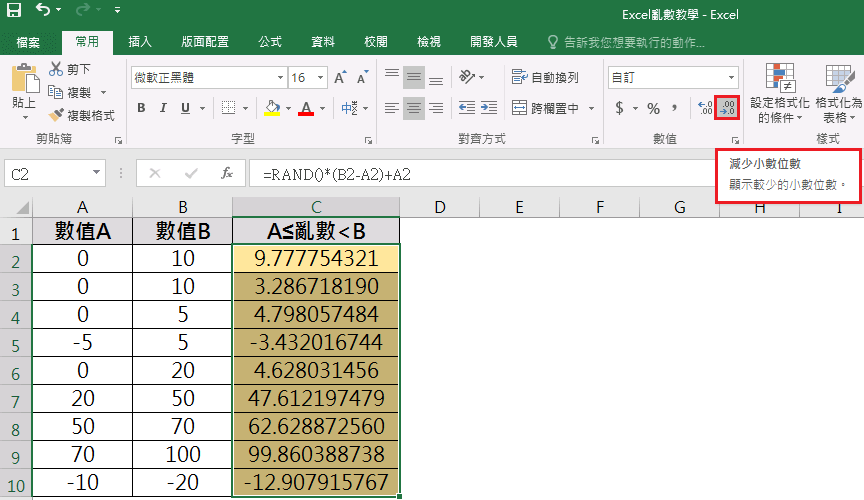Viewport: 864px width, 500px height.
Task: Click the Cut (剪下) button
Action: coord(70,69)
